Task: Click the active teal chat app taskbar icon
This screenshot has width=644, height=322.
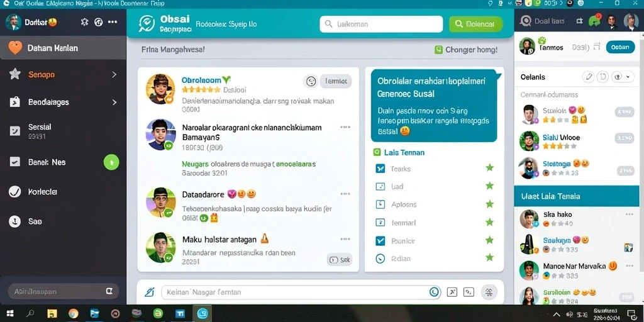Action: (202, 314)
